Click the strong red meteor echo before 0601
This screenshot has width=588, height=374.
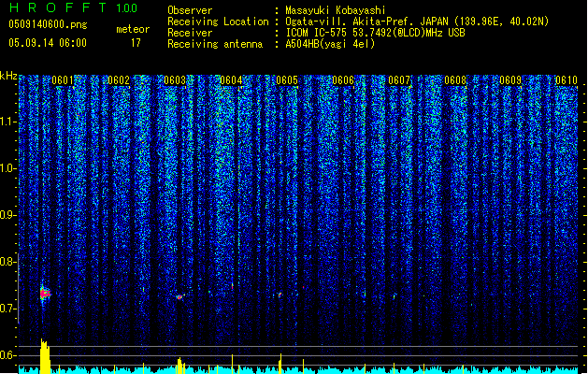(x=45, y=294)
